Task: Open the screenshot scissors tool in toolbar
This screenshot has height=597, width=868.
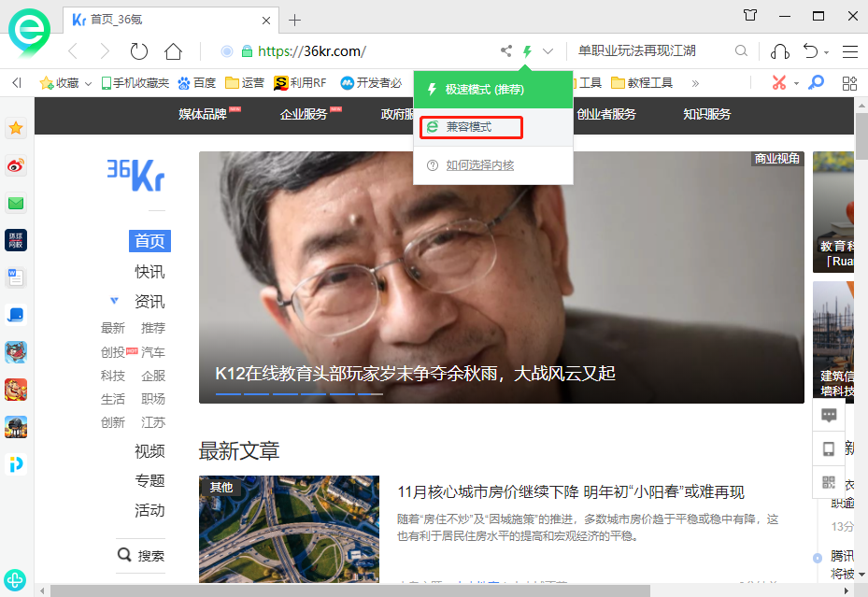Action: pyautogui.click(x=780, y=82)
